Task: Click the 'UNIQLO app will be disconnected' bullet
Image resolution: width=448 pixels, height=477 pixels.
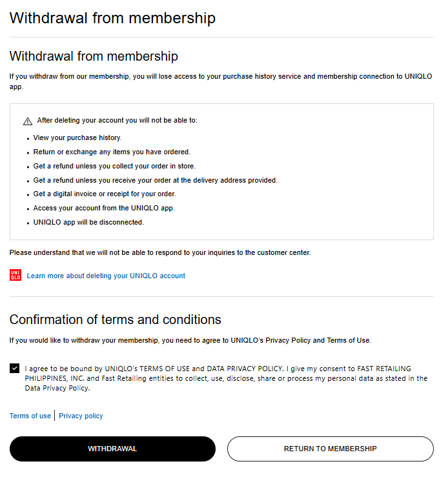Action: point(88,223)
